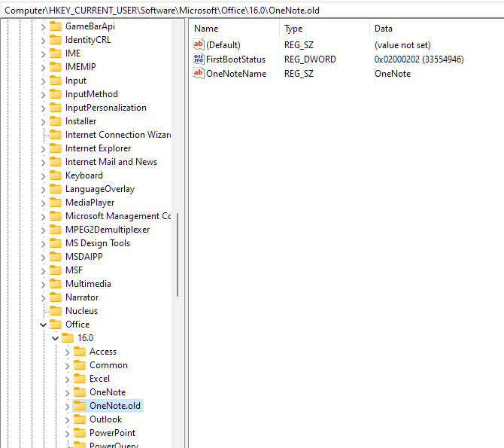The width and height of the screenshot is (504, 448).
Task: Expand the MPEG2Demultiplexer key
Action: pyautogui.click(x=44, y=230)
